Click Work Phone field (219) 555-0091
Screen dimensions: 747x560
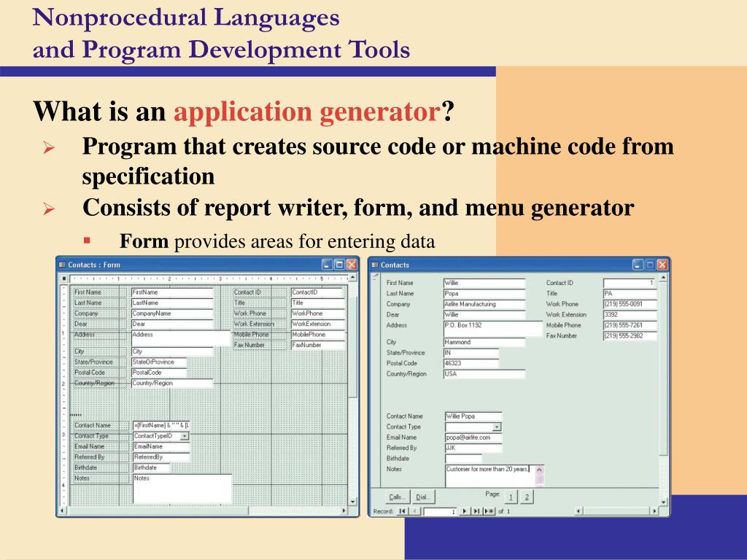[630, 304]
